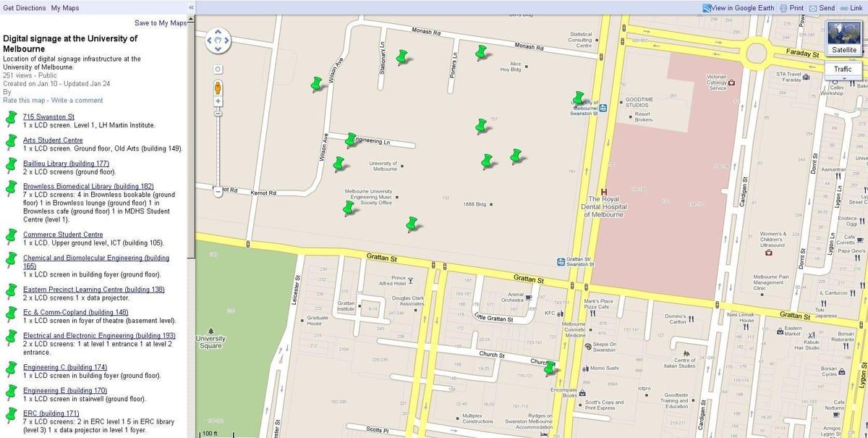Image resolution: width=868 pixels, height=438 pixels.
Task: Click green pin beside Engineering E
Action: click(11, 392)
